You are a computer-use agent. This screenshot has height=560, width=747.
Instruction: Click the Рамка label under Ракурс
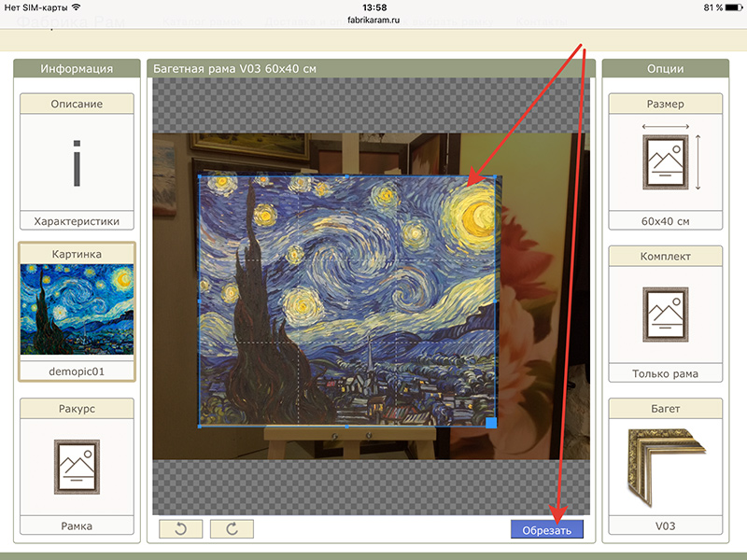tap(77, 525)
